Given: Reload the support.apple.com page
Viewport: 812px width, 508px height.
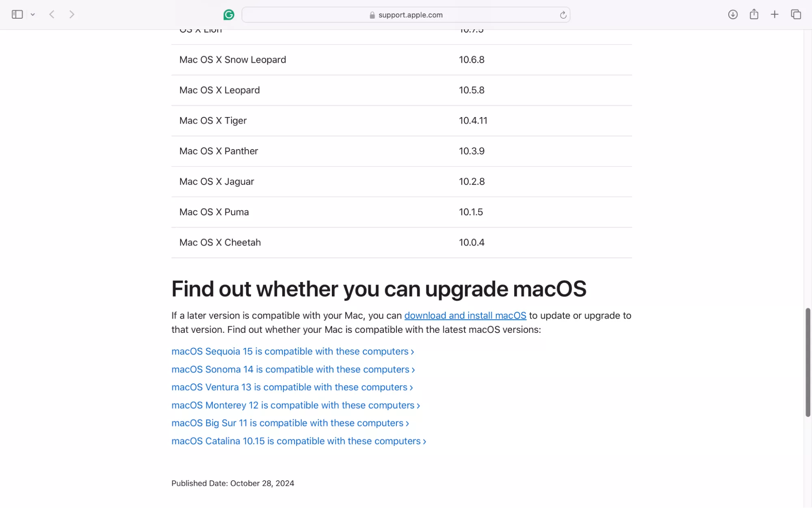Looking at the screenshot, I should click(x=563, y=15).
